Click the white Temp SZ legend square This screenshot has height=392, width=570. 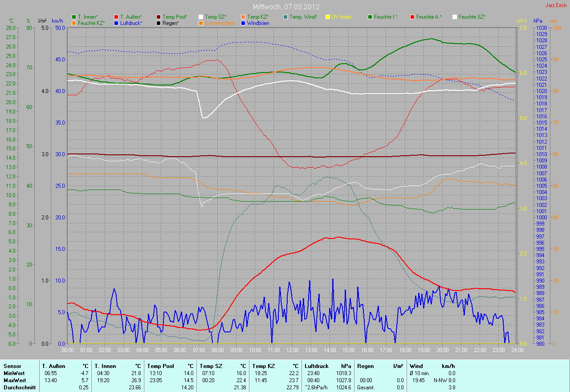[x=201, y=17]
